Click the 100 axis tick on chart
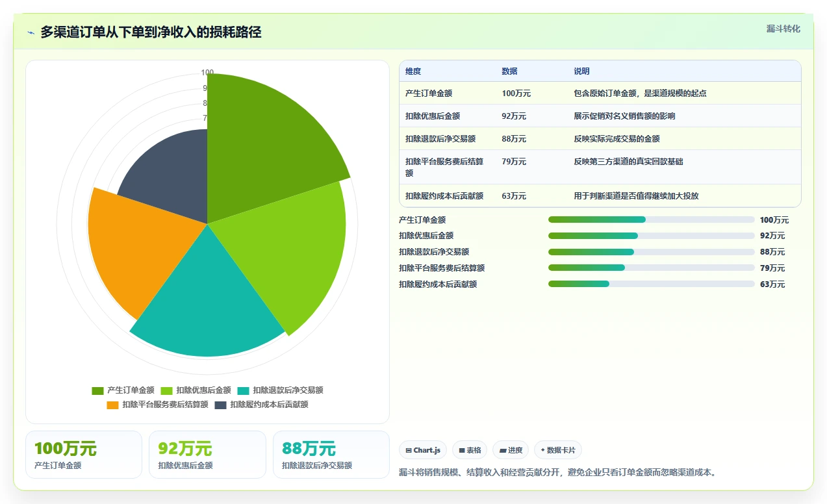This screenshot has height=504, width=827. coord(207,73)
